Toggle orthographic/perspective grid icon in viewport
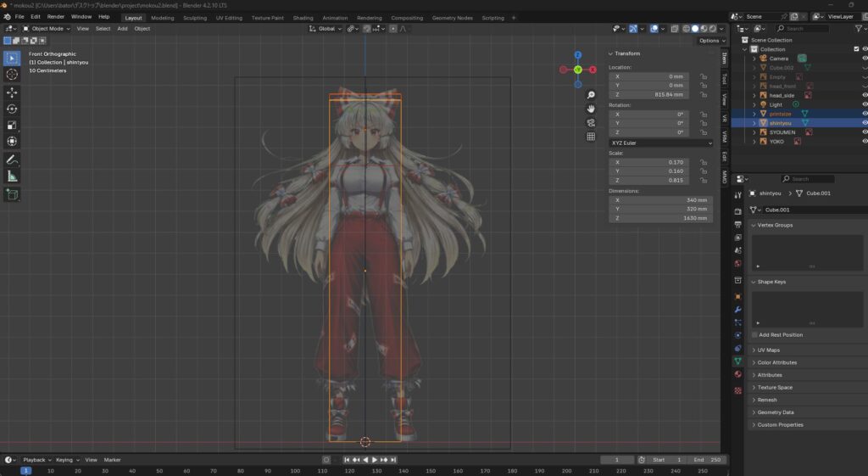Image resolution: width=868 pixels, height=476 pixels. tap(591, 137)
